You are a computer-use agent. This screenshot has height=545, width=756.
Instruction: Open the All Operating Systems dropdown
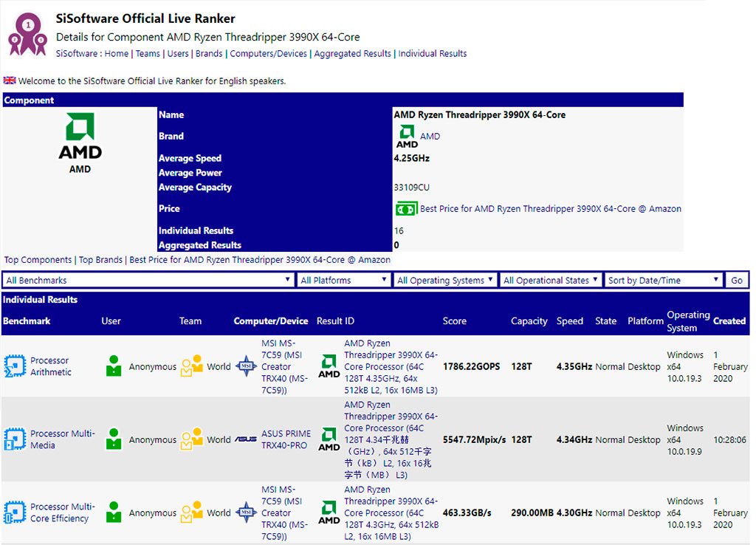pos(445,280)
